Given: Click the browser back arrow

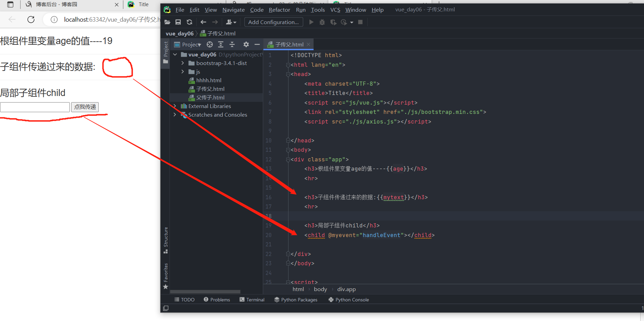Looking at the screenshot, I should pos(12,20).
